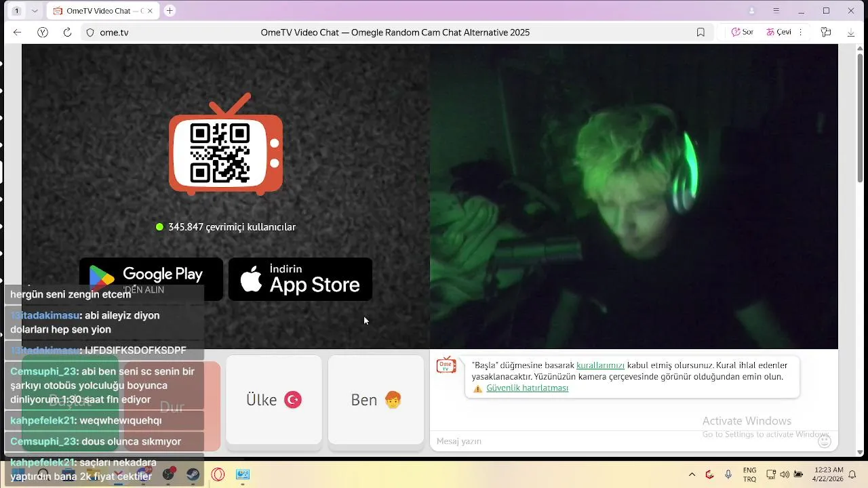This screenshot has width=868, height=488.
Task: Open the browser profile icon
Action: tap(751, 11)
